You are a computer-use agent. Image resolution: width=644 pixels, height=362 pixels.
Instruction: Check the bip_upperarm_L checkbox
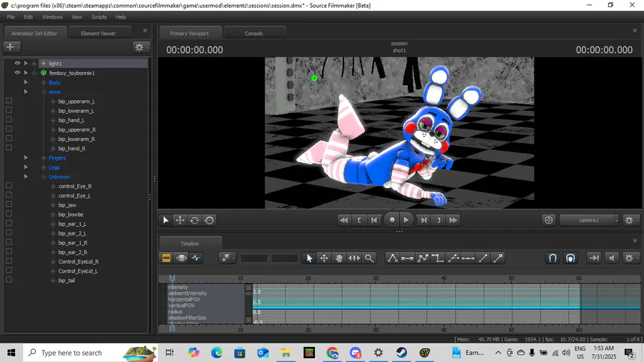pyautogui.click(x=9, y=101)
